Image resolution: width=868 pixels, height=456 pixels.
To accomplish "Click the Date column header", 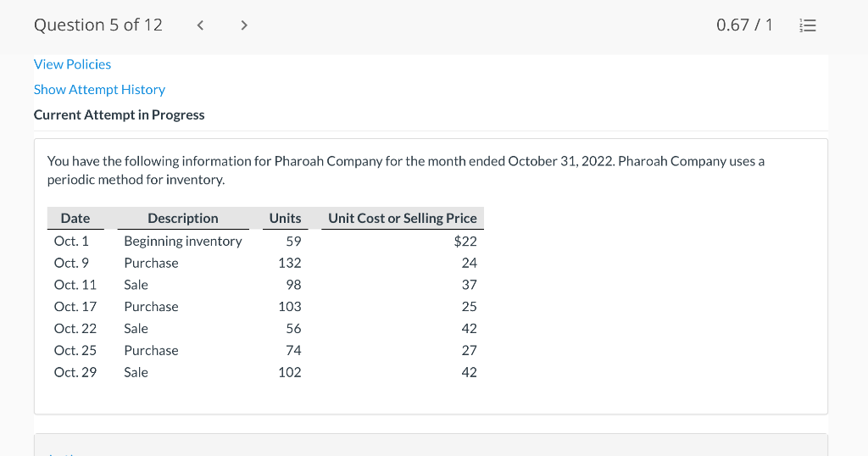I will (x=75, y=219).
